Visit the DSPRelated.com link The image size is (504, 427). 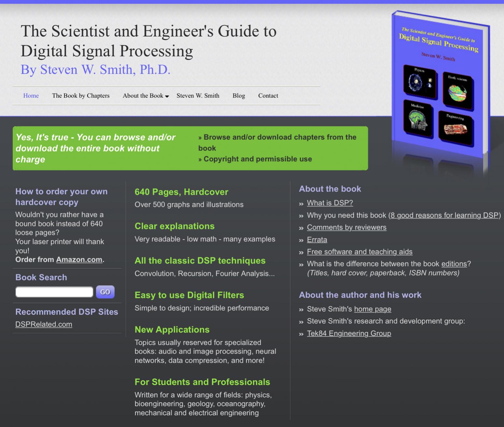(x=44, y=324)
